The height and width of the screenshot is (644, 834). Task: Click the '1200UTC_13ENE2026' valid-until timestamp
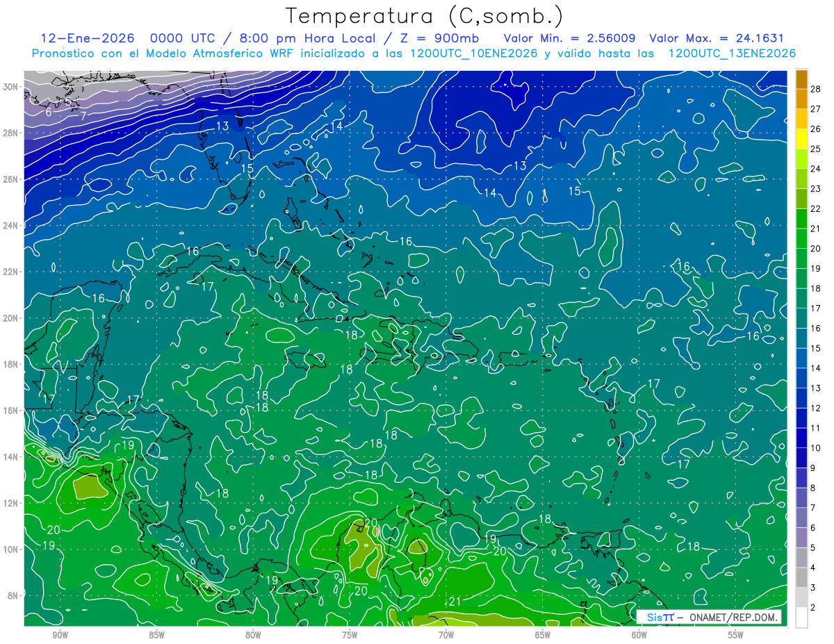tap(732, 53)
